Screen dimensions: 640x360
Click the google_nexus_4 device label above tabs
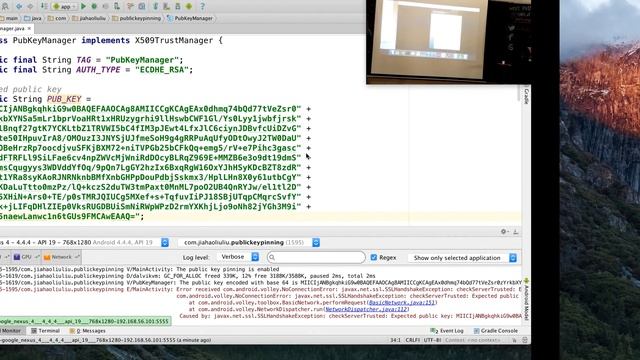click(85, 321)
